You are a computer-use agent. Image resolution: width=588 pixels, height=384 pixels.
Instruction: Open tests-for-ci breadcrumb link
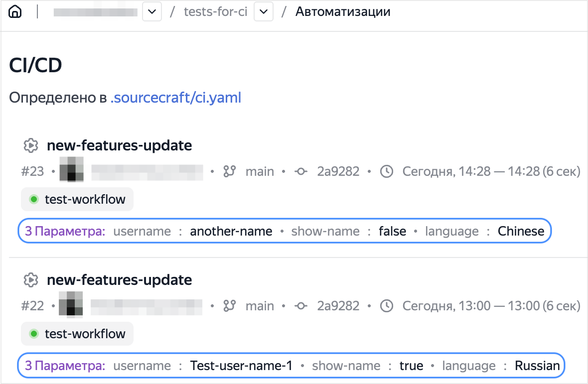point(215,12)
